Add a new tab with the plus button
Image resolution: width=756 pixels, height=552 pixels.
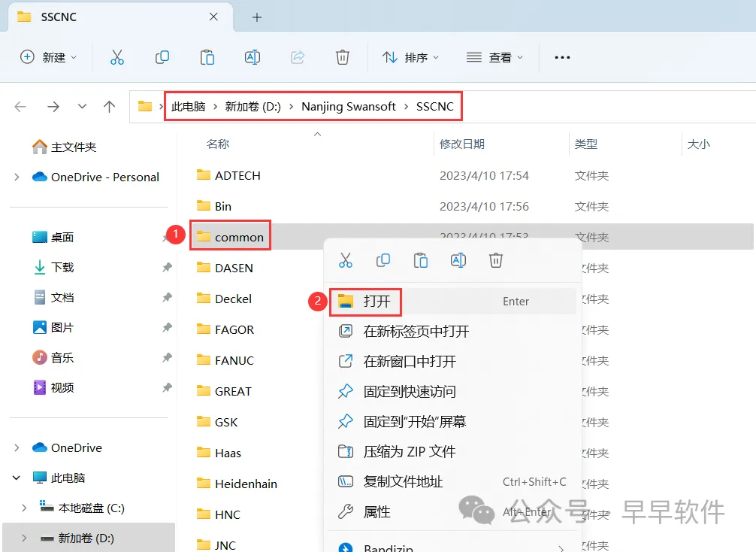click(x=257, y=17)
